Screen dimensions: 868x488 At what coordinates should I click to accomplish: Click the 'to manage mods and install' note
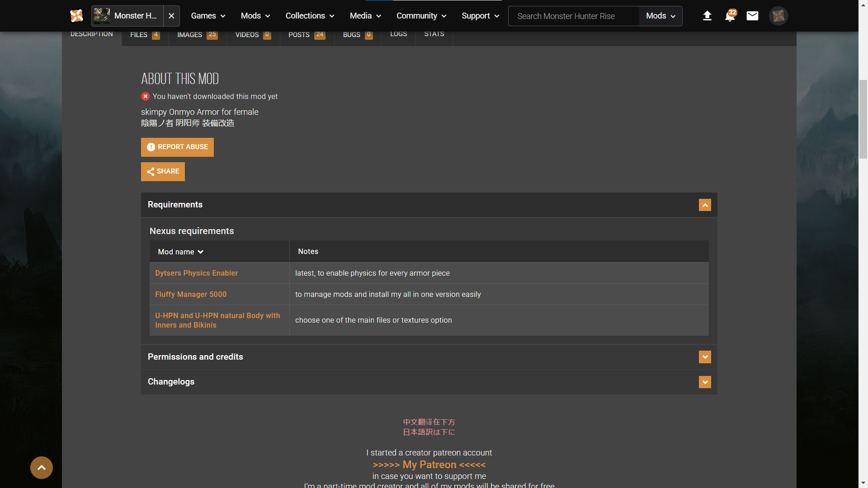pos(388,294)
